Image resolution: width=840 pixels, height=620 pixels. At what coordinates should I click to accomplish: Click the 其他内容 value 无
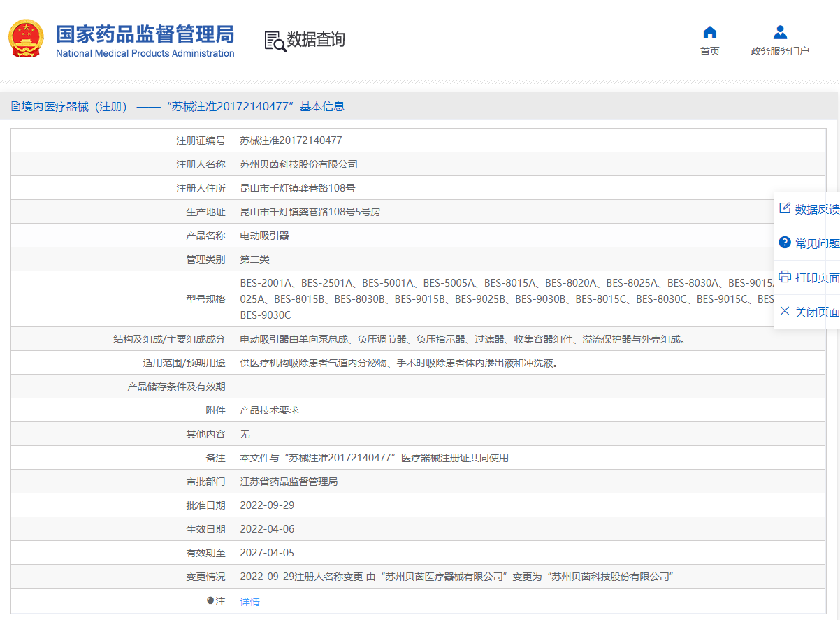point(245,434)
